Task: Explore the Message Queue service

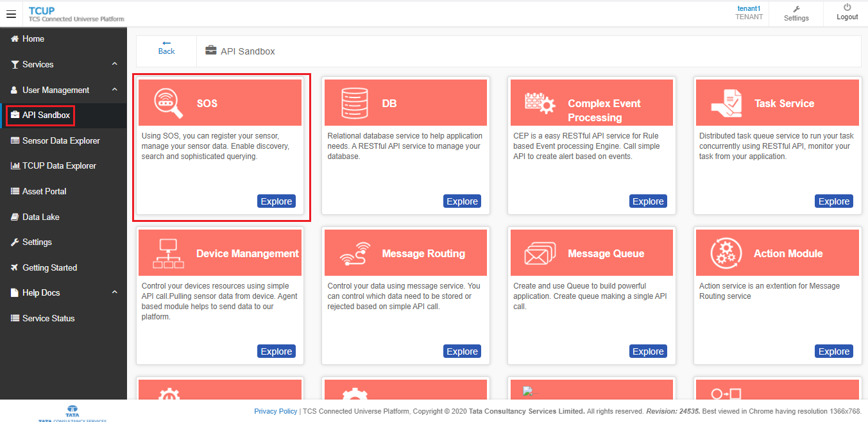Action: pyautogui.click(x=648, y=351)
